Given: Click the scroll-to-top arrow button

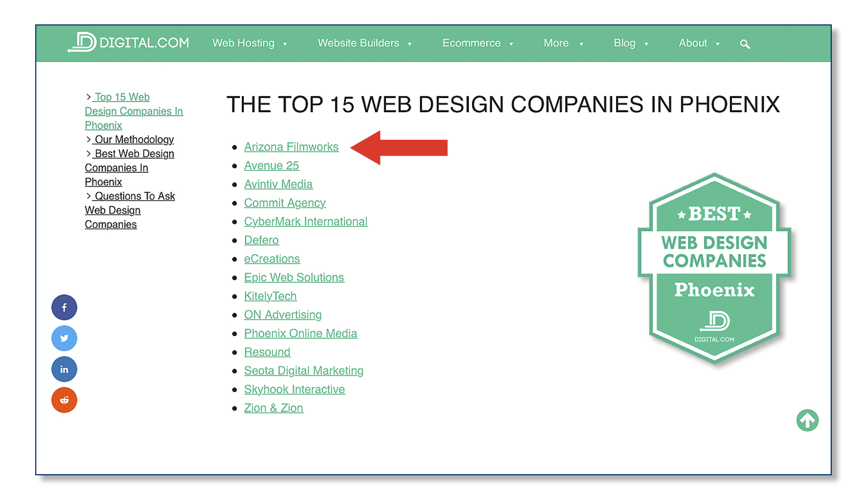Looking at the screenshot, I should (807, 421).
